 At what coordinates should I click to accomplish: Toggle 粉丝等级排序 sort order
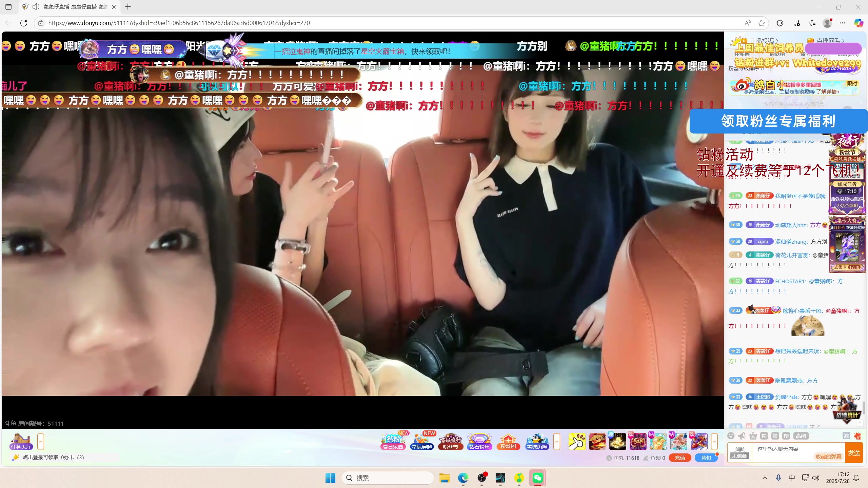[x=762, y=69]
